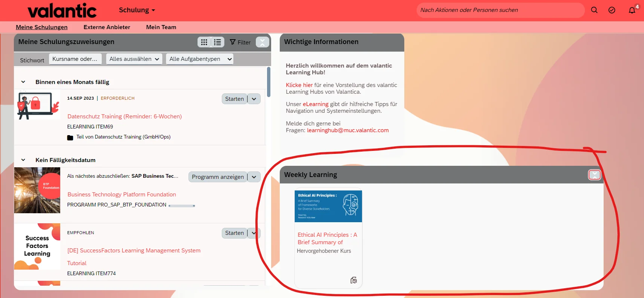
Task: Click the PROGRAMM PRO_SAP_BTP_FOUNDATION text
Action: [x=117, y=205]
